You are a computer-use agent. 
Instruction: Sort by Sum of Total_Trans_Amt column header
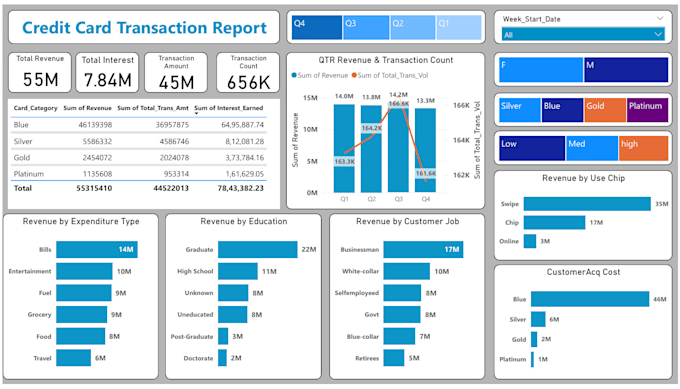(153, 108)
